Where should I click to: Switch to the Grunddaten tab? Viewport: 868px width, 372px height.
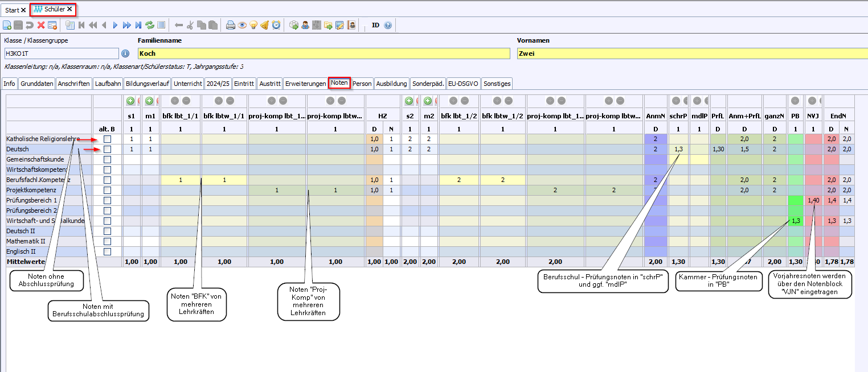point(37,84)
